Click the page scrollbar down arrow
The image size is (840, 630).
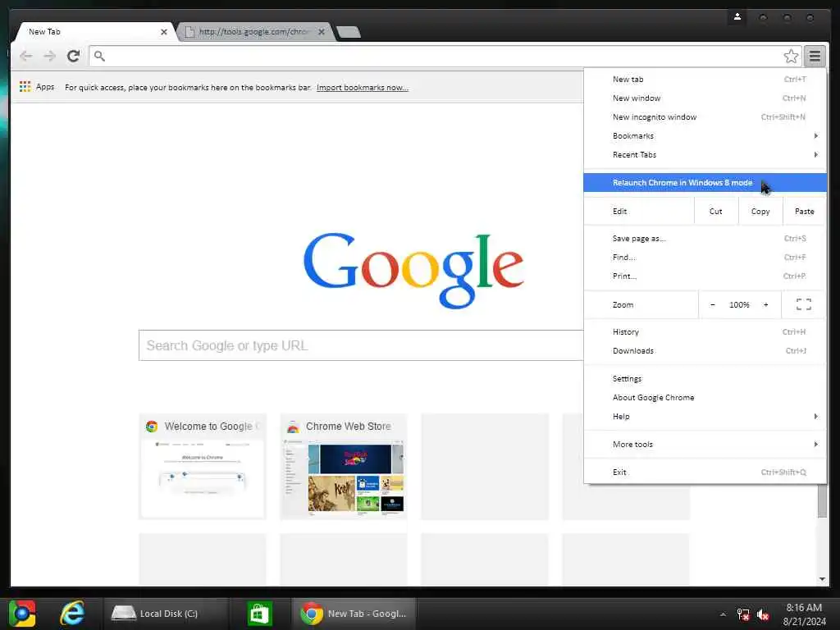click(x=822, y=579)
